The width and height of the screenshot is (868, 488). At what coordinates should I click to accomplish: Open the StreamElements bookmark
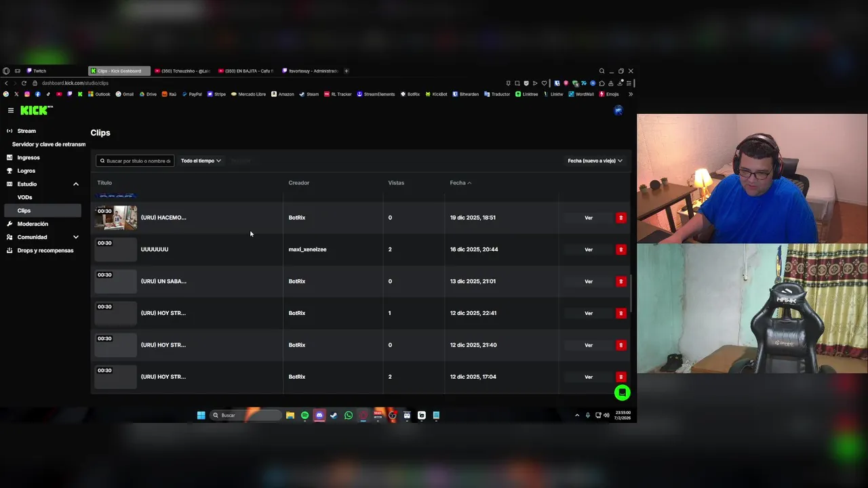pyautogui.click(x=376, y=94)
